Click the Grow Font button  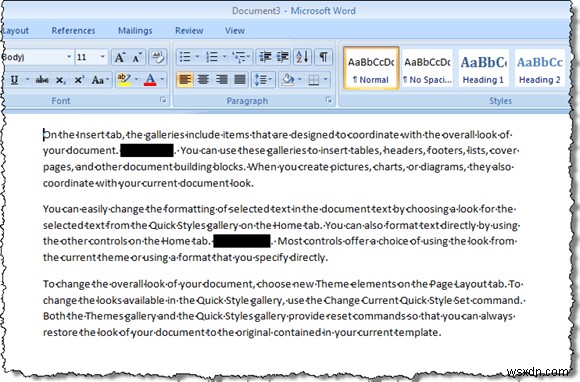(x=119, y=57)
